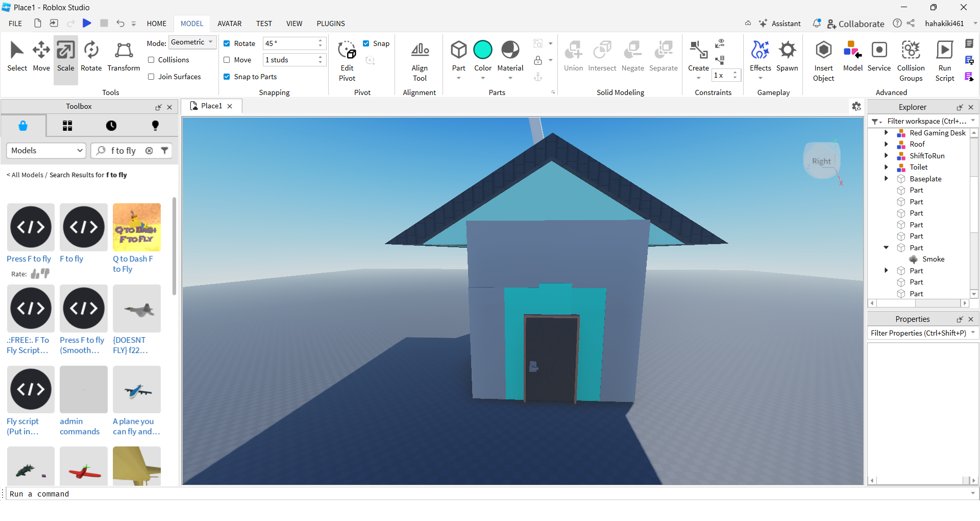Click the Collaborate button
Image resolution: width=980 pixels, height=521 pixels.
[856, 23]
